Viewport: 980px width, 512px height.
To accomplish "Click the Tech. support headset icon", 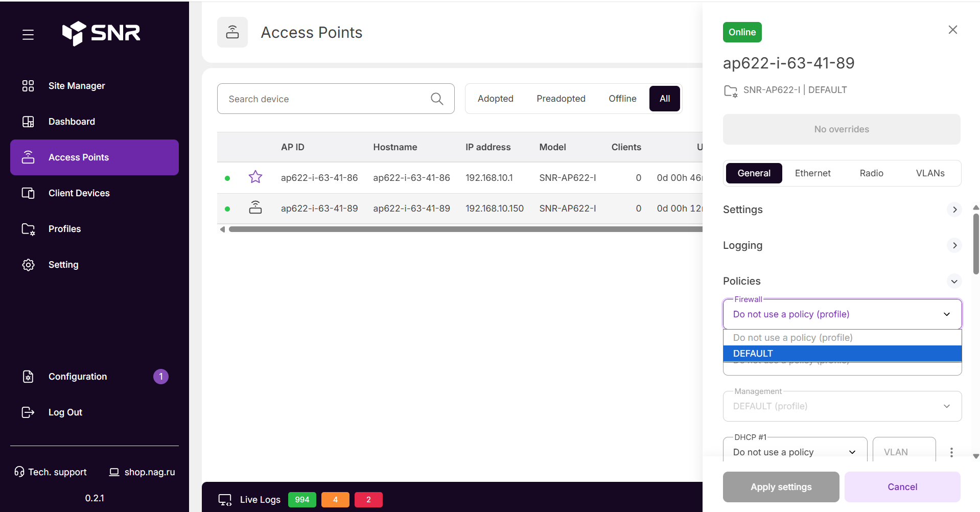I will (x=19, y=472).
